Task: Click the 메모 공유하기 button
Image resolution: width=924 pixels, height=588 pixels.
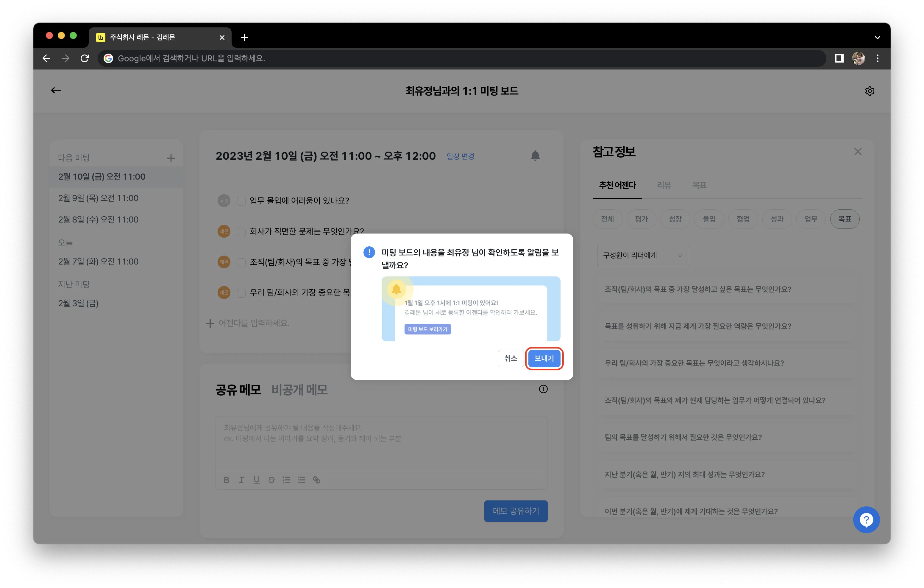Action: (x=516, y=511)
